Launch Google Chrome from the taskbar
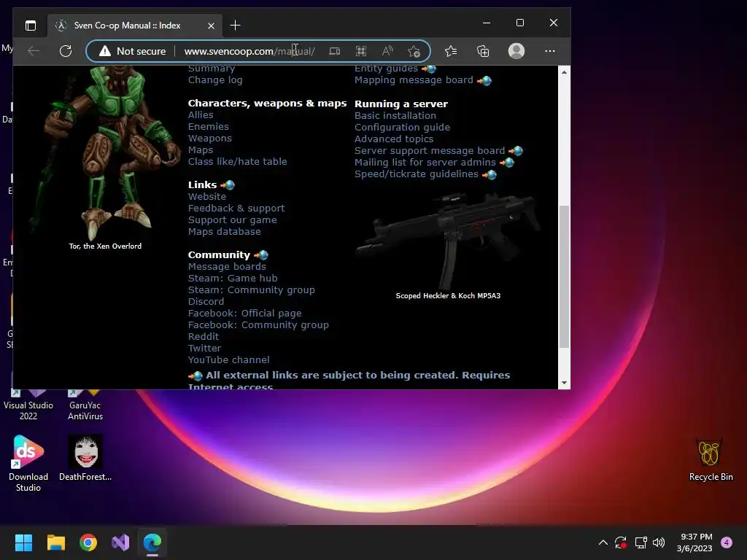Image resolution: width=747 pixels, height=560 pixels. click(88, 542)
